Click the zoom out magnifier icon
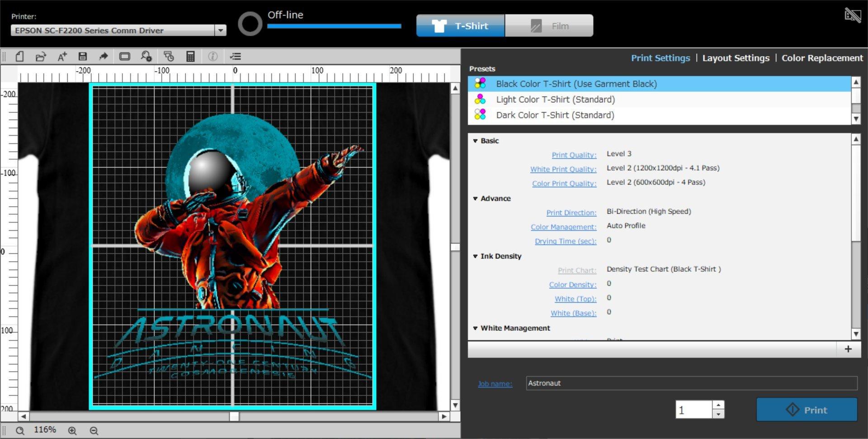The image size is (868, 439). (x=94, y=431)
